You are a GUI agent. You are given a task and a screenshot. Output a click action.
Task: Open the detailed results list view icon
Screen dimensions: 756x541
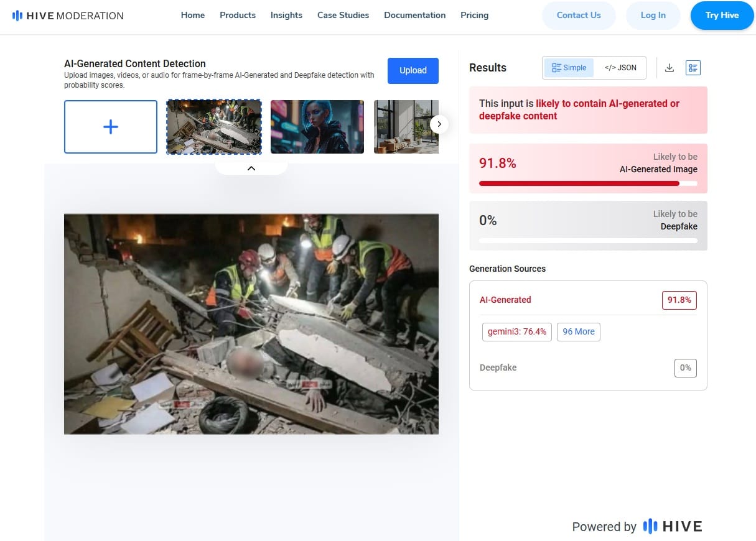coord(693,68)
